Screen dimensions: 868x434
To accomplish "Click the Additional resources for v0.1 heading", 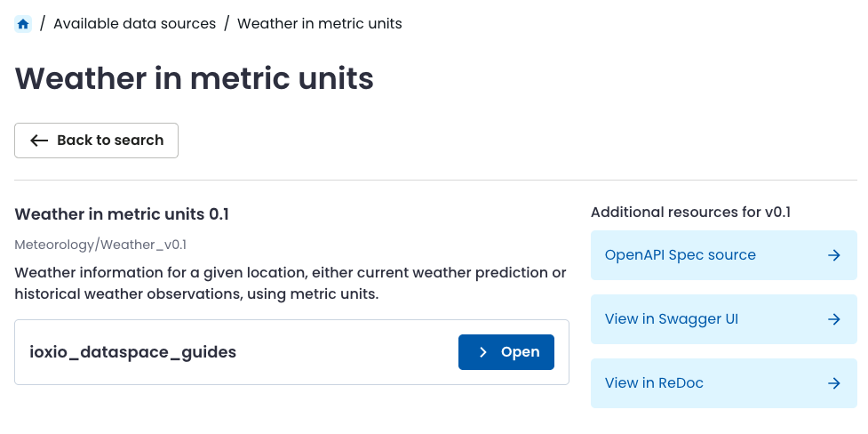I will point(690,212).
